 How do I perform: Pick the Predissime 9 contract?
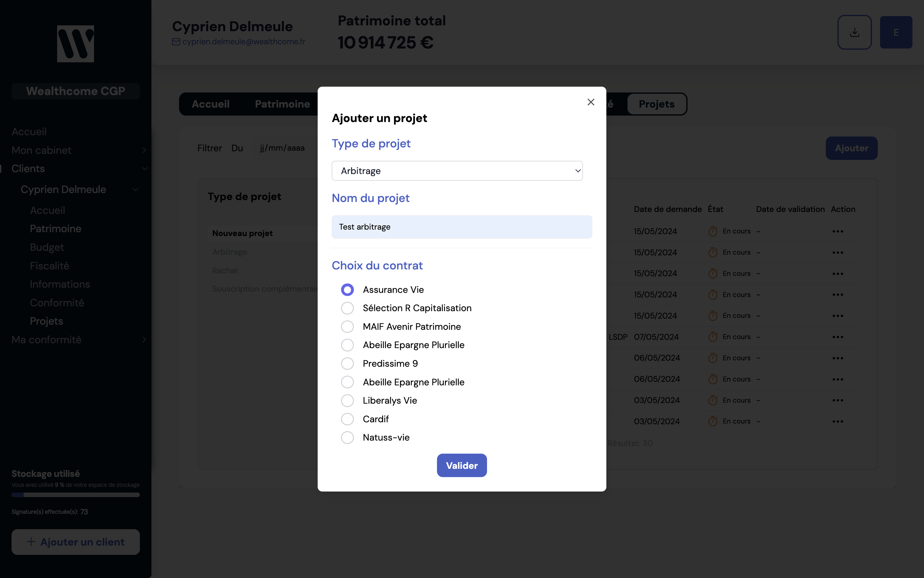pos(347,363)
